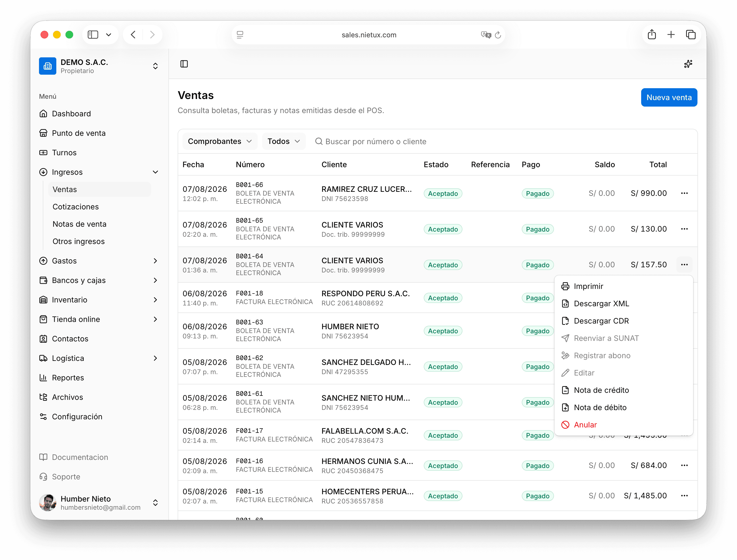The width and height of the screenshot is (737, 560).
Task: Open the Comprobantes filter dropdown
Action: tap(220, 141)
